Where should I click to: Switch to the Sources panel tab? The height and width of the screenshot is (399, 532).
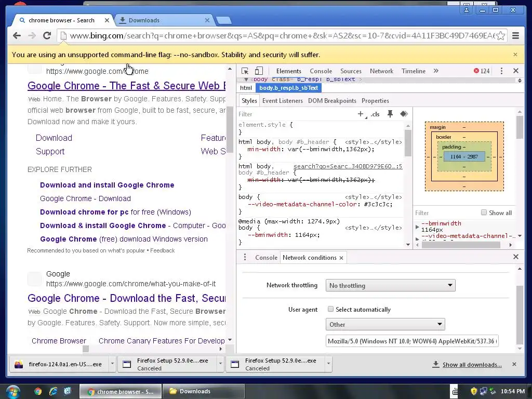[351, 71]
